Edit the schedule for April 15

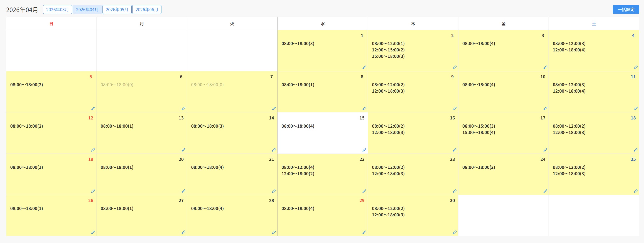coord(364,150)
